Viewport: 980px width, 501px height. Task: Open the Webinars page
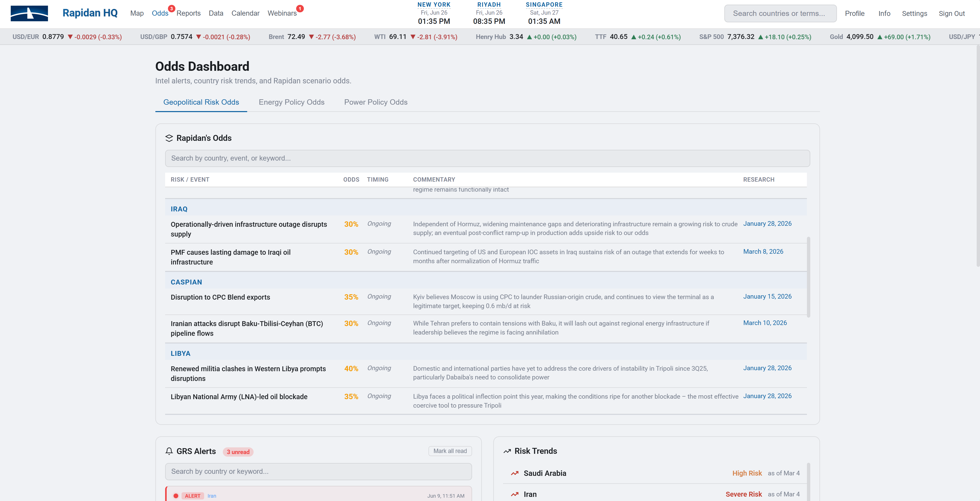[282, 13]
